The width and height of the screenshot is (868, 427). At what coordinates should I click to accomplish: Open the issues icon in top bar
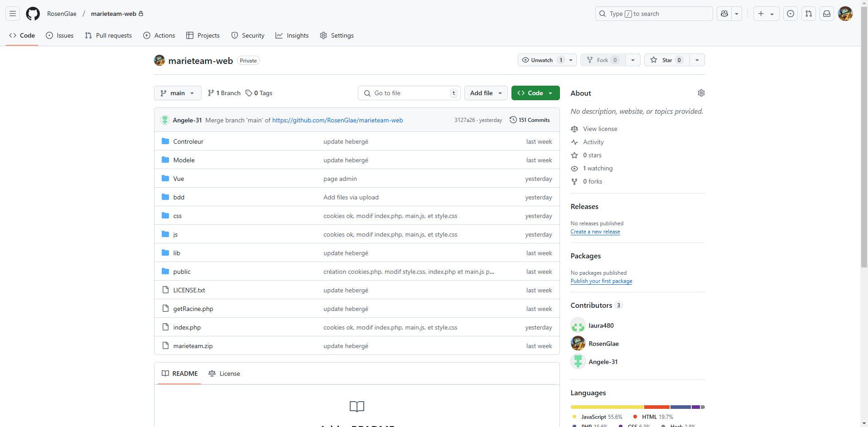pos(791,14)
